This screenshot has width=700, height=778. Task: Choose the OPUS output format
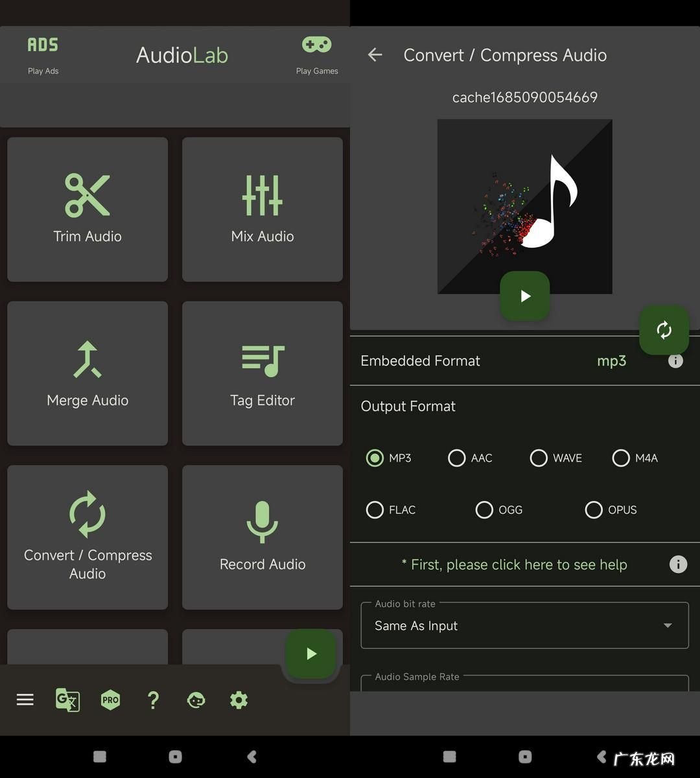(594, 510)
